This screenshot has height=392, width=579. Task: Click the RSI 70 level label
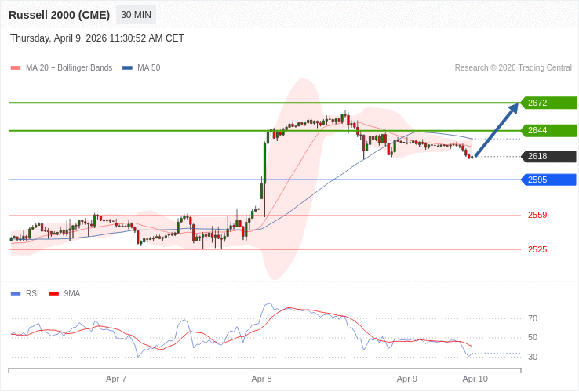click(x=533, y=318)
